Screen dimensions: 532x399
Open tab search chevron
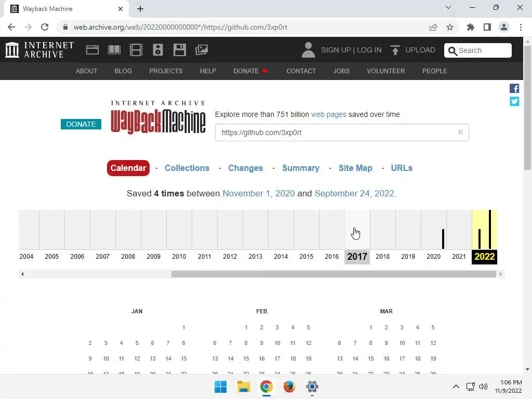pyautogui.click(x=448, y=7)
